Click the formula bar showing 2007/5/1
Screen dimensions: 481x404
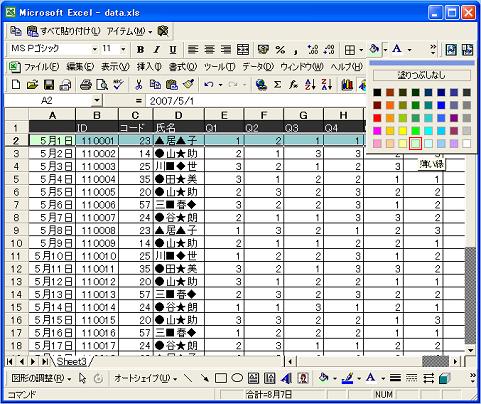pos(257,101)
